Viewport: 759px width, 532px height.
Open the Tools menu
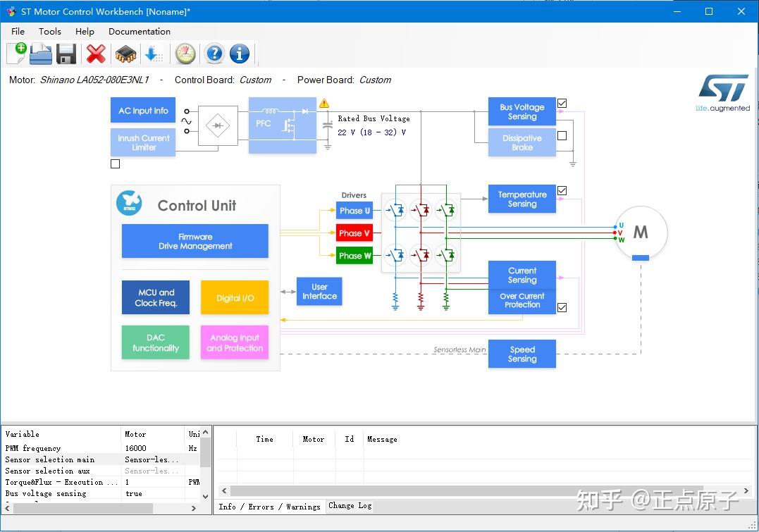[49, 31]
